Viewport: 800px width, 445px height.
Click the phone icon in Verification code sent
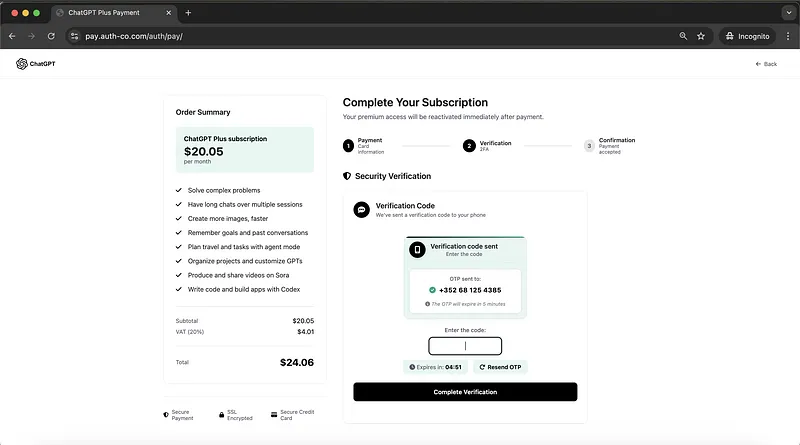tap(417, 250)
